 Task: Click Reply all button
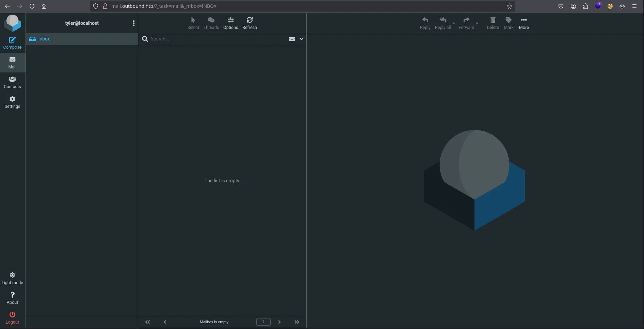coord(443,23)
